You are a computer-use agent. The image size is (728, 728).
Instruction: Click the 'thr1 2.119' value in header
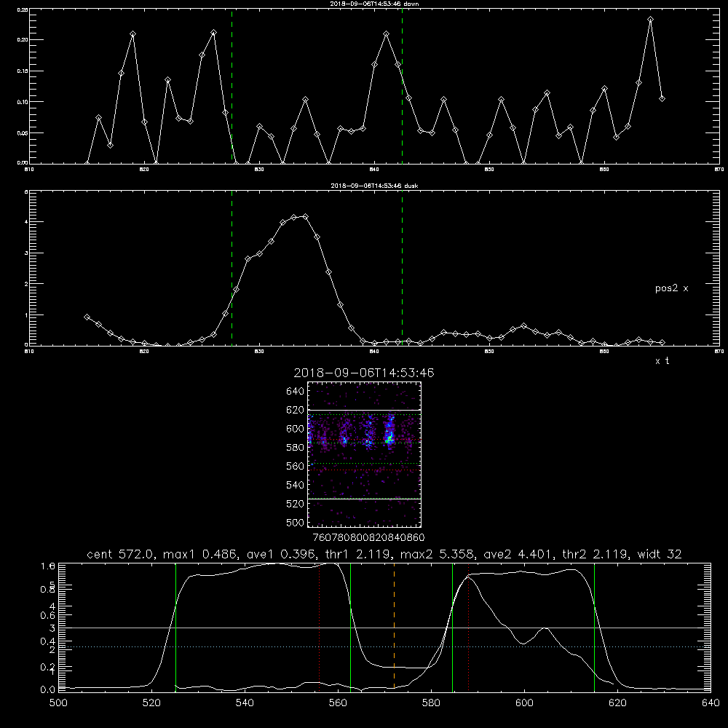[x=358, y=554]
